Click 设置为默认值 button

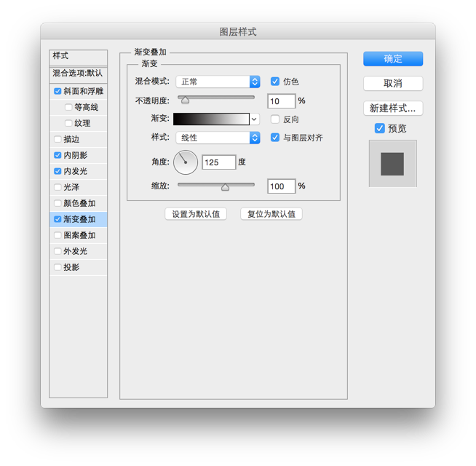click(x=196, y=214)
